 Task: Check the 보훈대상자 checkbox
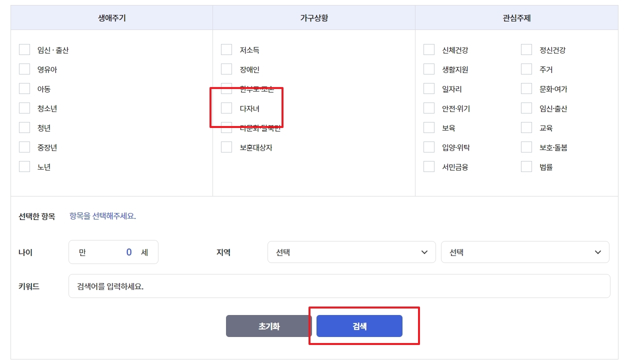(x=226, y=147)
